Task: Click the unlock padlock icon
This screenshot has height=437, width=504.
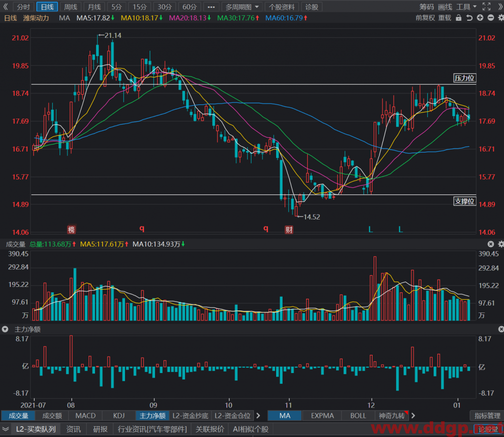Action: (459, 18)
